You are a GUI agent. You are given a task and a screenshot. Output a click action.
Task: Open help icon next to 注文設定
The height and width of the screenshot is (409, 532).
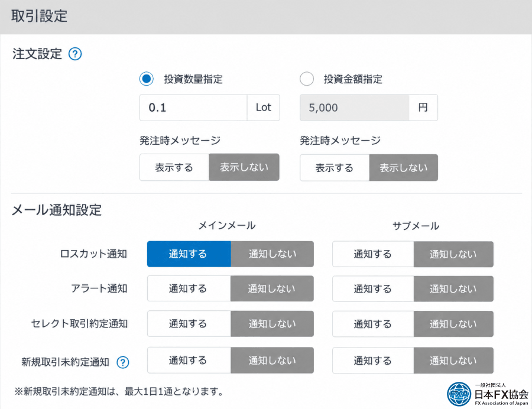(x=75, y=54)
